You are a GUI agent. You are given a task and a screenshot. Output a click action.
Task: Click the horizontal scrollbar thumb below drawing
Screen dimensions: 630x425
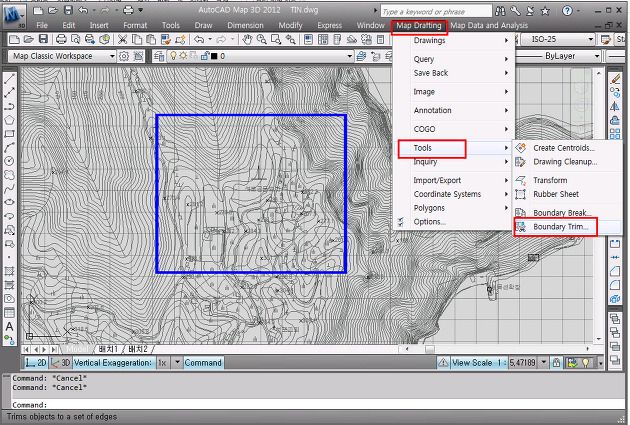(430, 349)
